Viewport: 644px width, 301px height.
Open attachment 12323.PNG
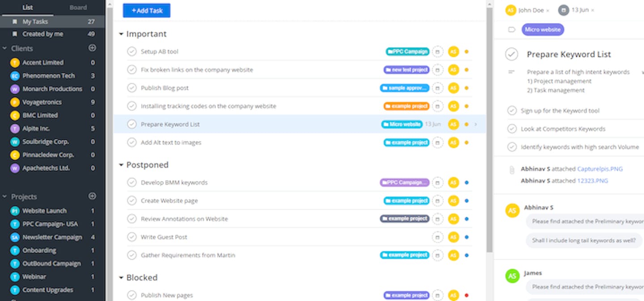tap(593, 181)
